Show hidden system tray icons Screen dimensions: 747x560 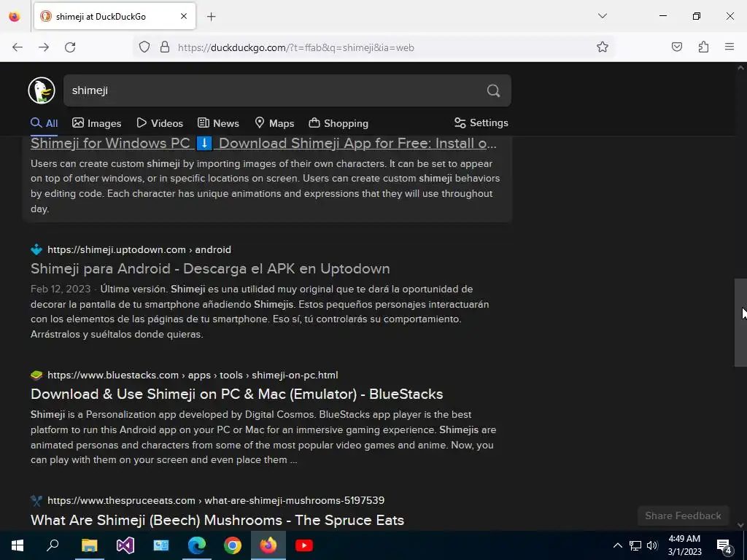click(x=617, y=545)
